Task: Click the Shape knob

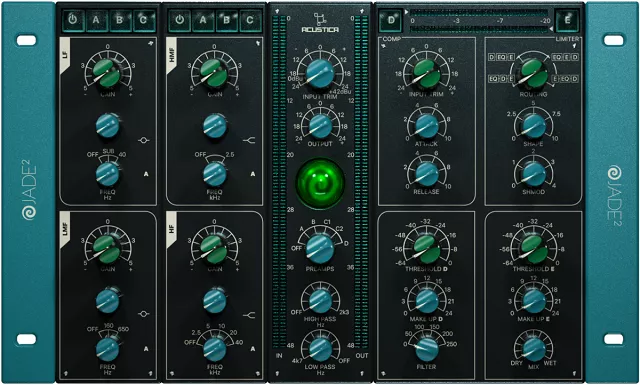Action: pos(534,126)
